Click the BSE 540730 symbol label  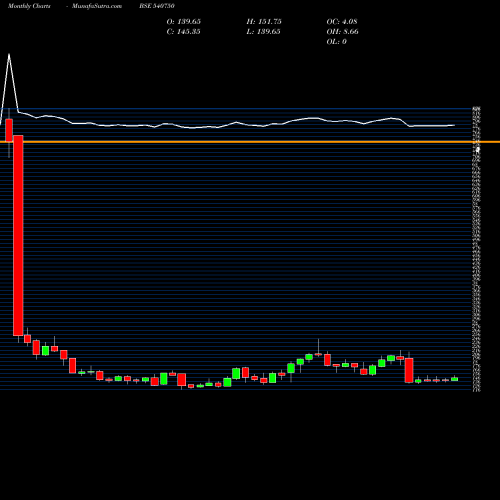click(157, 6)
